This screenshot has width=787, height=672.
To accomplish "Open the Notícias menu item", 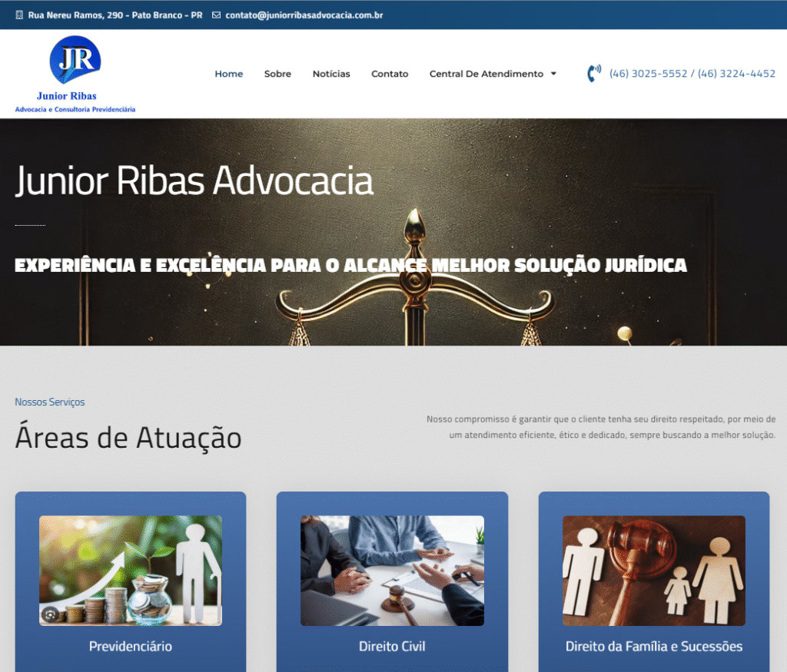I will (x=331, y=74).
